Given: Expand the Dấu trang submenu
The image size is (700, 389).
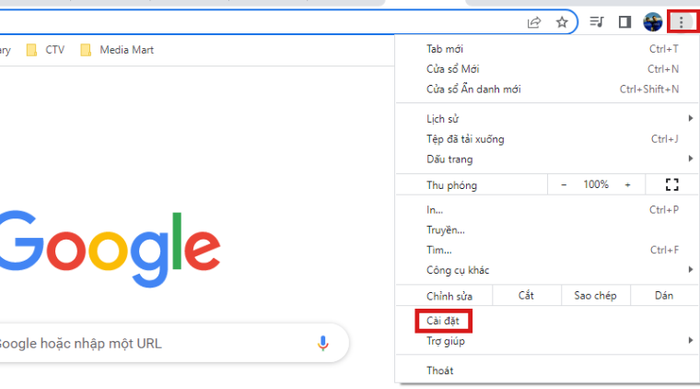Looking at the screenshot, I should (547, 159).
